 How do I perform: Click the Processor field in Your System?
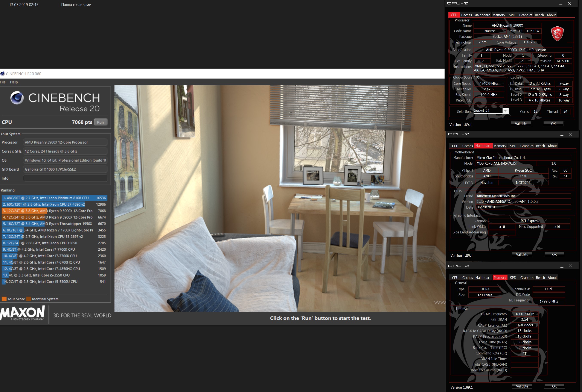pyautogui.click(x=65, y=142)
